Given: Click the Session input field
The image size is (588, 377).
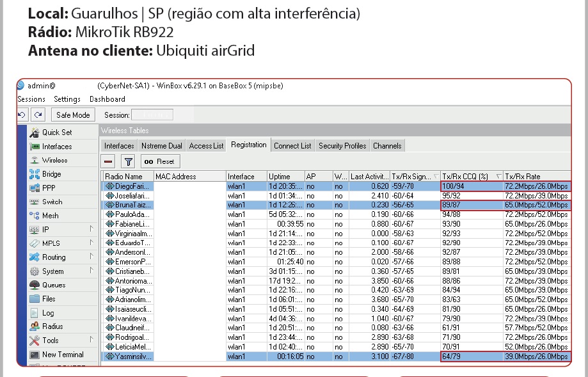Looking at the screenshot, I should [x=152, y=115].
